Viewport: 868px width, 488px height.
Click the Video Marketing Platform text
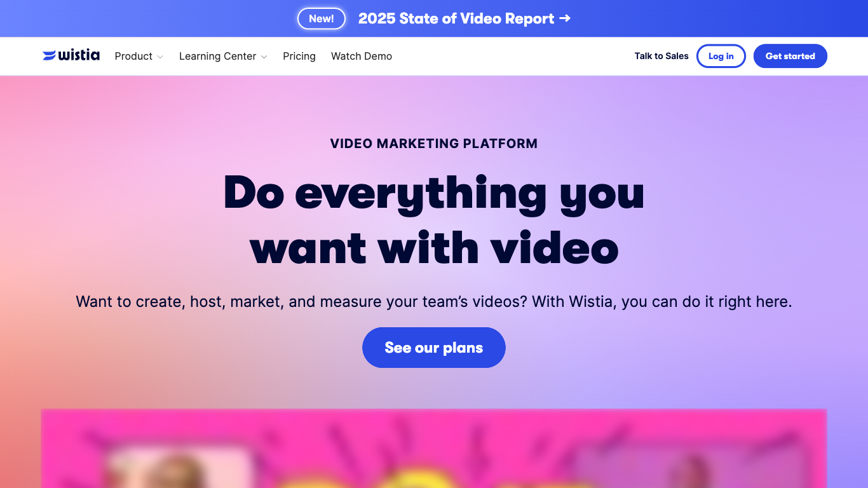(434, 144)
